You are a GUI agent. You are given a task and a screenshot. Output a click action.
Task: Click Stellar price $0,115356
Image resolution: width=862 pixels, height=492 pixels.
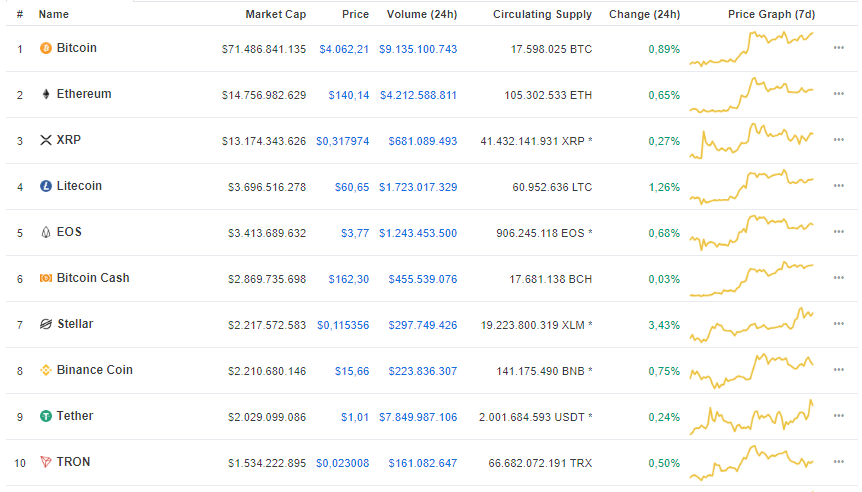point(343,325)
